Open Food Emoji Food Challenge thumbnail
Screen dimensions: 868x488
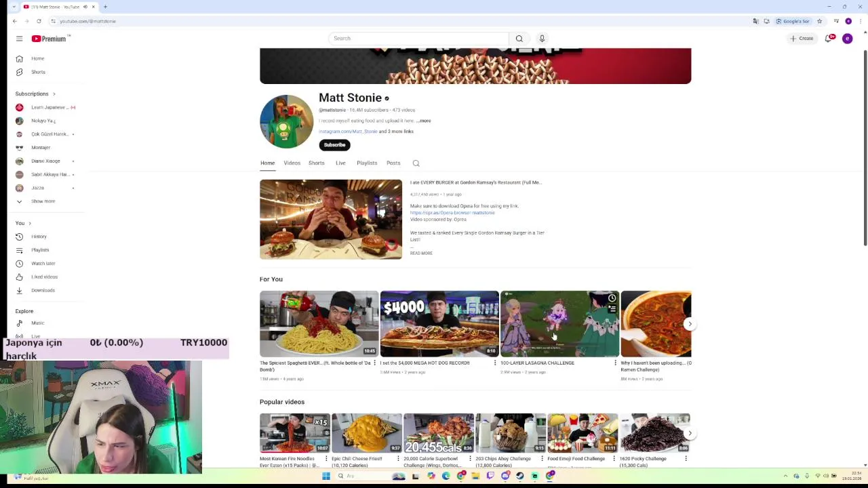[583, 433]
